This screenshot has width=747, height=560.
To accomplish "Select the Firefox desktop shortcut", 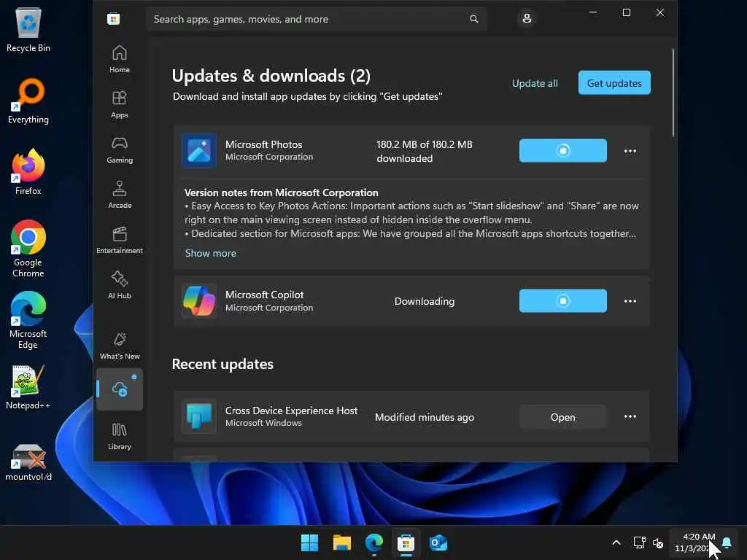I will (x=28, y=172).
